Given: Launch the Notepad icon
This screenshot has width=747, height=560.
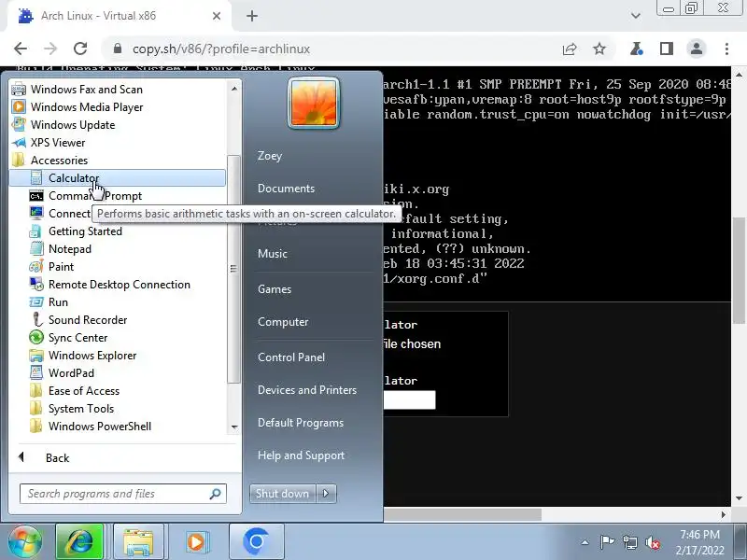Looking at the screenshot, I should (x=36, y=249).
